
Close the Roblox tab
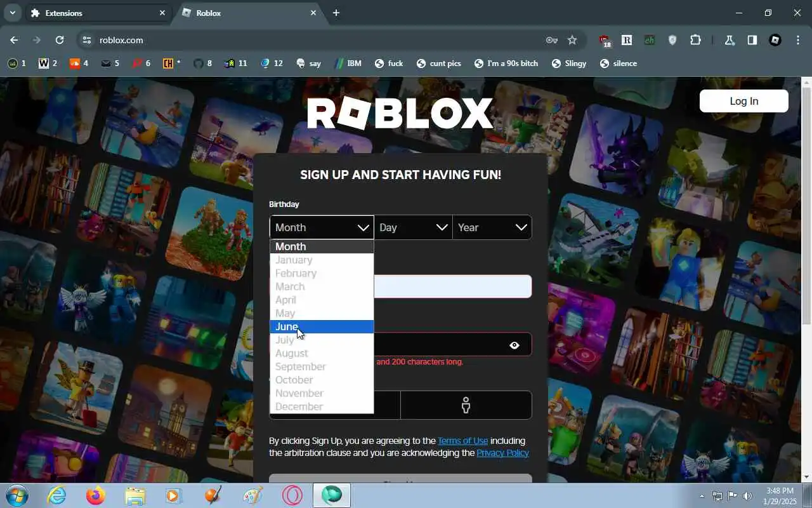click(313, 13)
